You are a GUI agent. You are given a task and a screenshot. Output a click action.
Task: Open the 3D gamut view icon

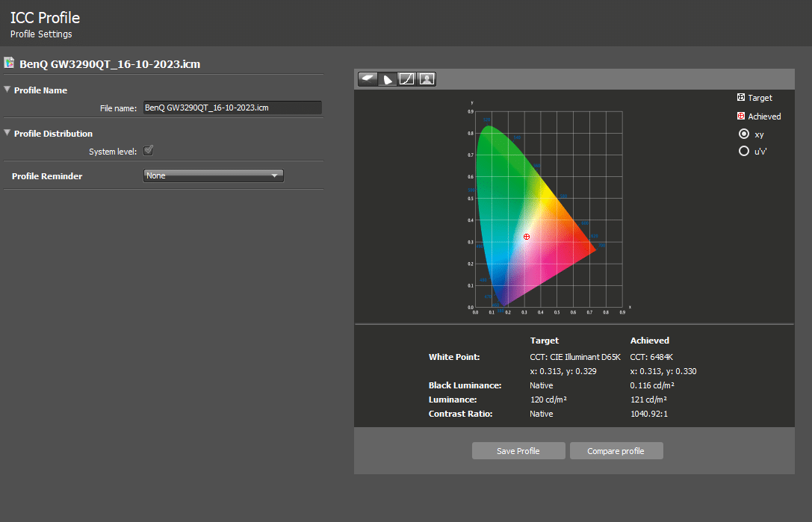(x=368, y=79)
